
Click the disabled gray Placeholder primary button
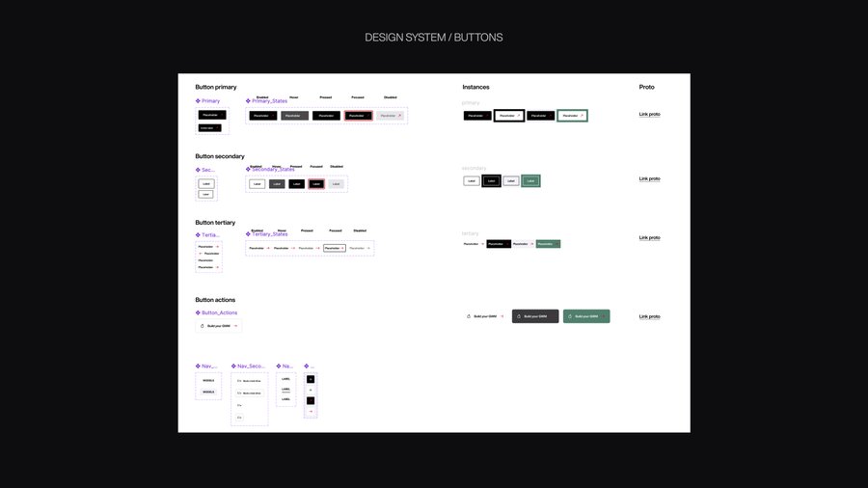(390, 116)
